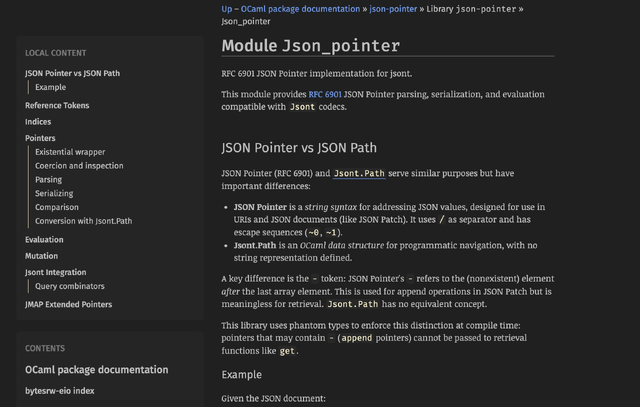The image size is (640, 407).
Task: Navigate to Reference Tokens section
Action: tap(57, 105)
